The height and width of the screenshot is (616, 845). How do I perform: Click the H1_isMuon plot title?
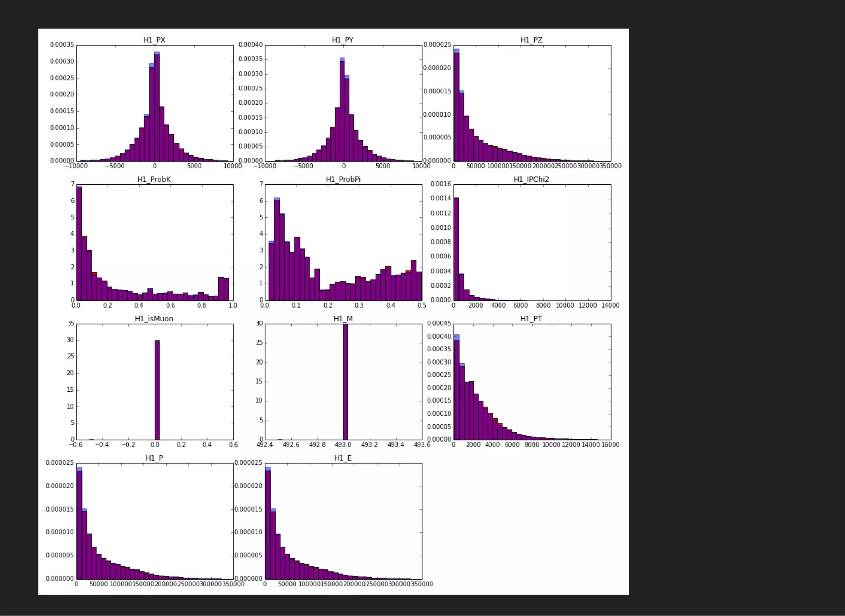[154, 319]
